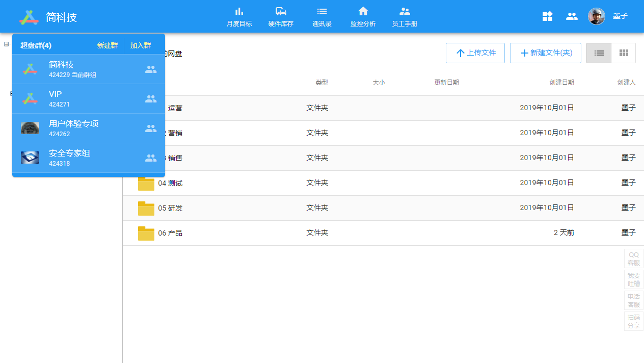Click 新建文件(夹) button
This screenshot has width=644, height=363.
(x=545, y=53)
